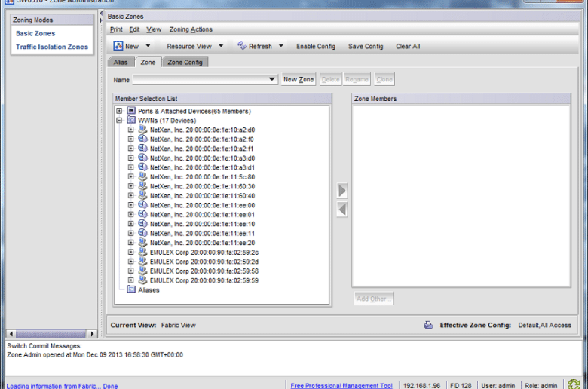Click the FID 128 status entry
The width and height of the screenshot is (588, 389).
point(461,385)
